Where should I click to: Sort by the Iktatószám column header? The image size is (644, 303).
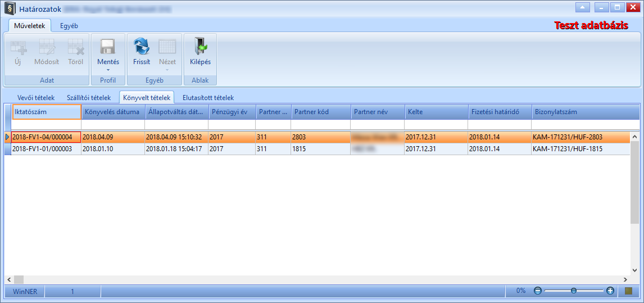tap(47, 112)
